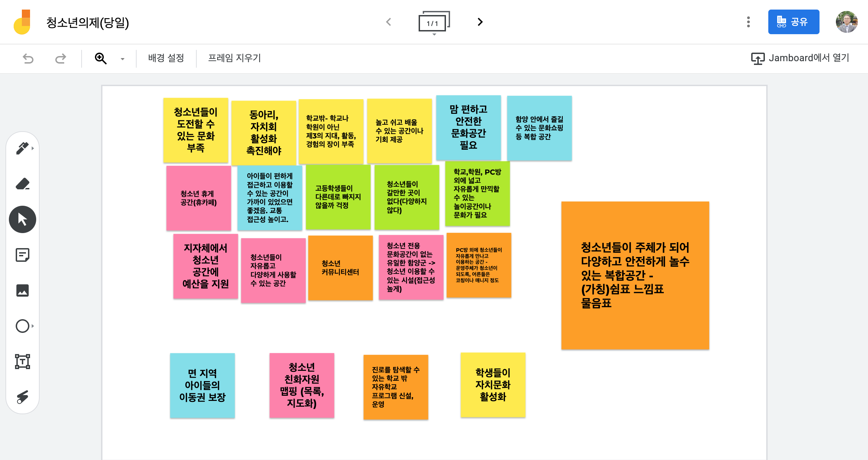The height and width of the screenshot is (460, 868).
Task: Click the Redo arrow
Action: coord(60,58)
